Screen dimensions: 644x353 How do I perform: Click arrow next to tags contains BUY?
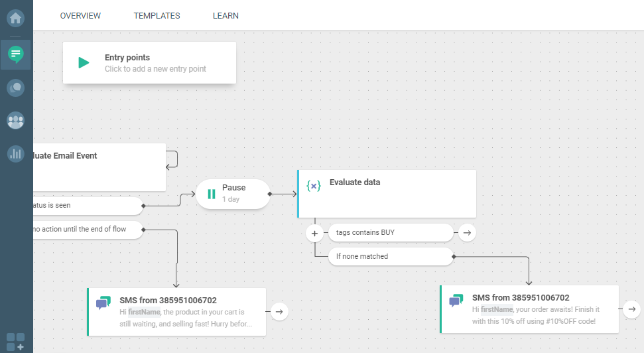(467, 233)
